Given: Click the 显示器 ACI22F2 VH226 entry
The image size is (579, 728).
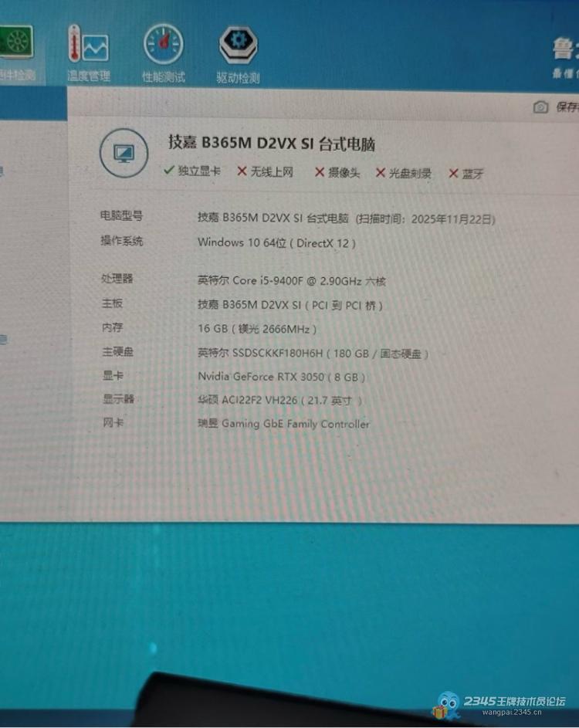Looking at the screenshot, I should click(x=279, y=400).
